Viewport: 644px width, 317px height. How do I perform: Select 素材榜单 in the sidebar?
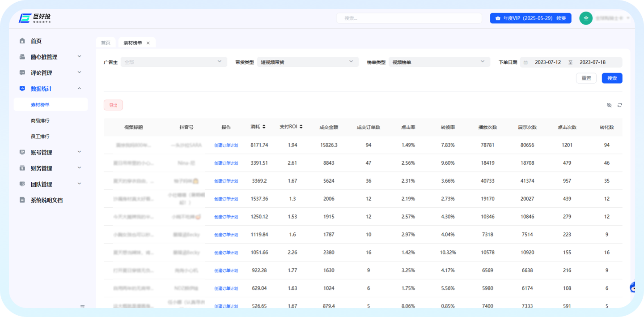(51, 105)
